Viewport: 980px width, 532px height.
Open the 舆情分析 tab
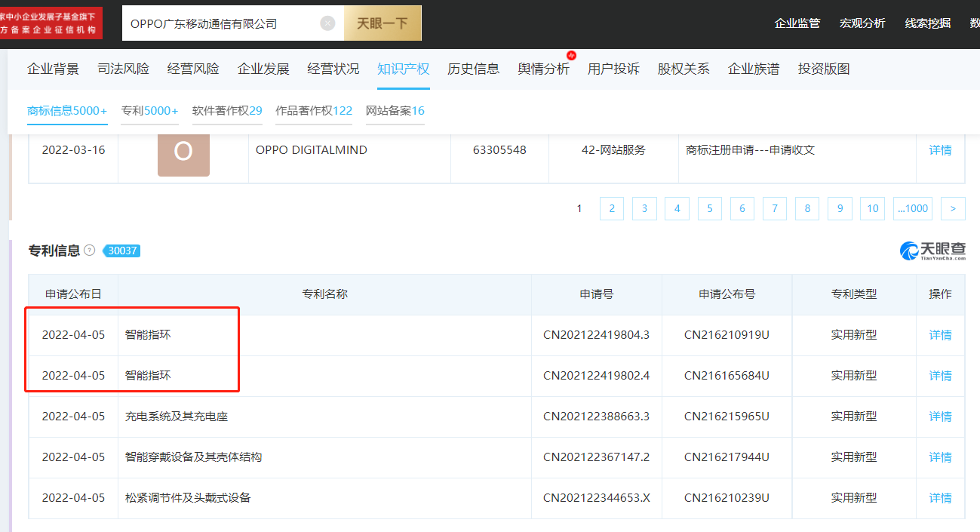point(544,69)
